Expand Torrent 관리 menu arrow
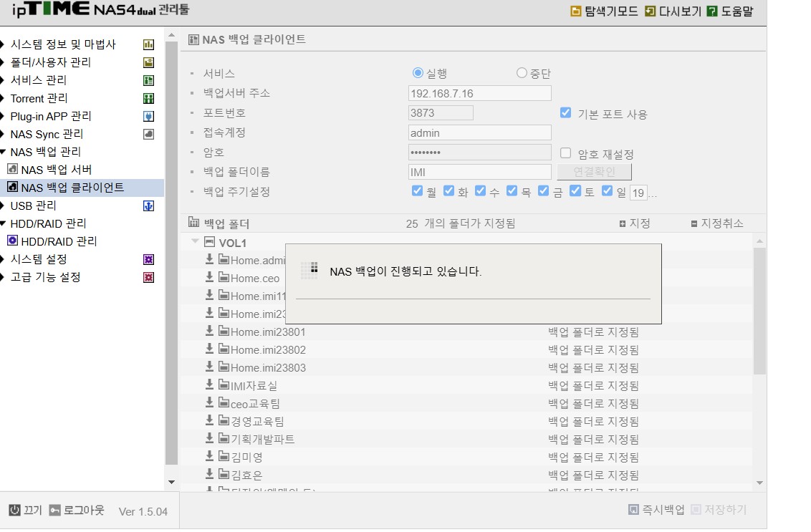811x532 pixels. (3, 98)
